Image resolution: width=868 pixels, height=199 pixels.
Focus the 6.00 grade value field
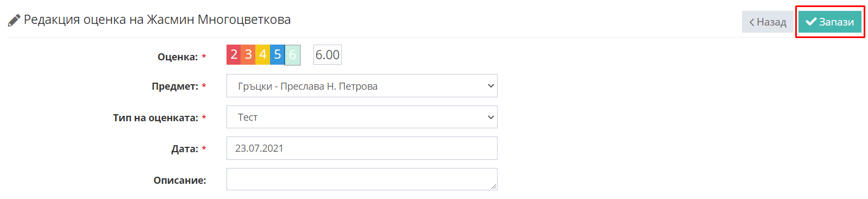pyautogui.click(x=328, y=55)
